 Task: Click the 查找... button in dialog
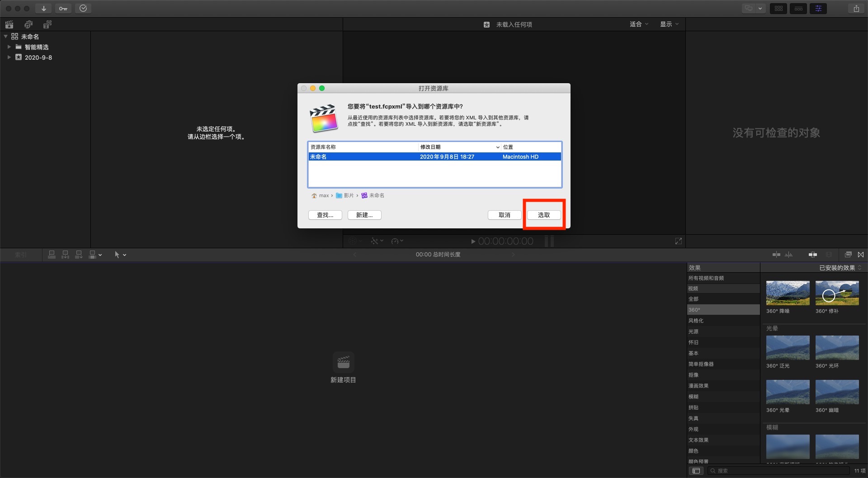pyautogui.click(x=325, y=215)
